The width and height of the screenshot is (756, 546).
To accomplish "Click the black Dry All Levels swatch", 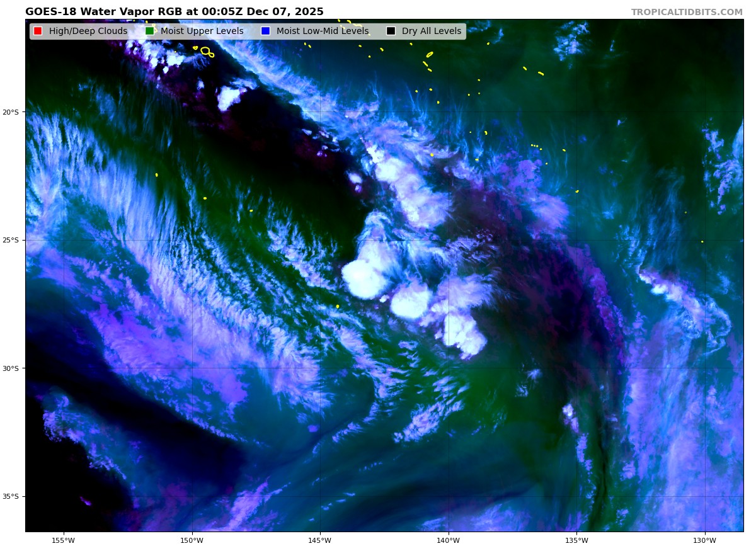I will [391, 31].
